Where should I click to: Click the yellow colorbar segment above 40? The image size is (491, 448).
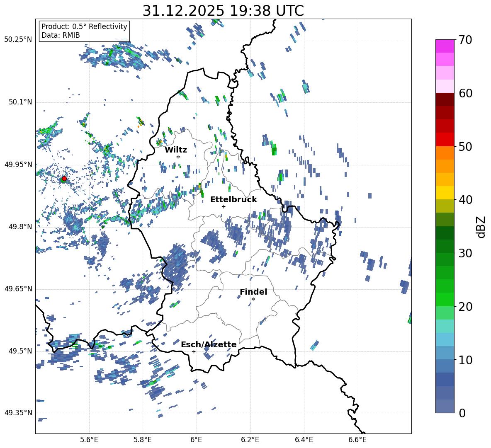(x=445, y=193)
